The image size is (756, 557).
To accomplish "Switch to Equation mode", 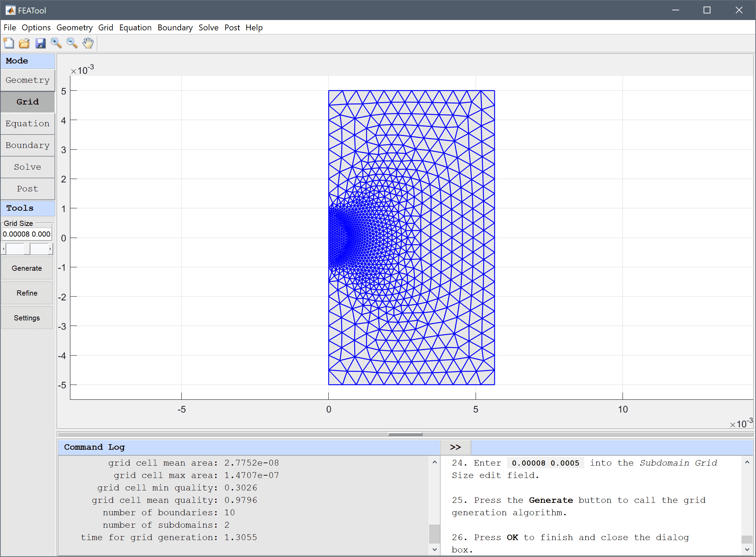I will click(x=28, y=124).
